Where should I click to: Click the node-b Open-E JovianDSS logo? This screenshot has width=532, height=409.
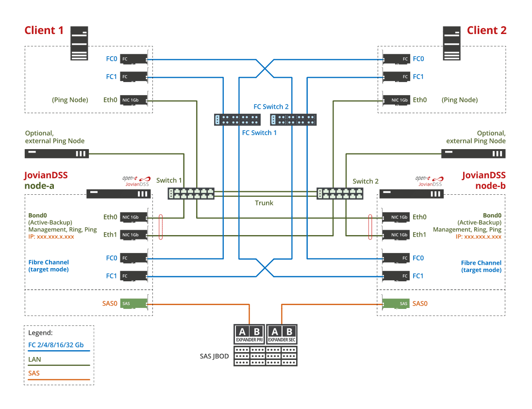[430, 181]
